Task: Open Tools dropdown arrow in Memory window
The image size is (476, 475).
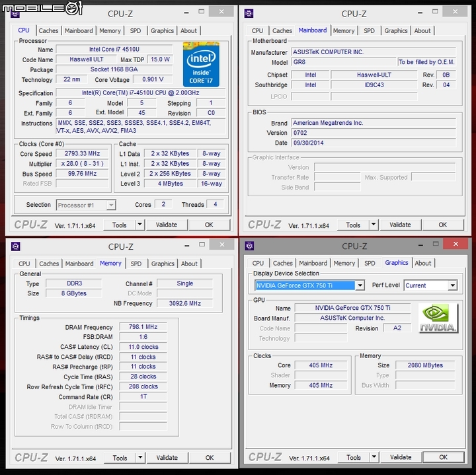Action: pos(140,458)
